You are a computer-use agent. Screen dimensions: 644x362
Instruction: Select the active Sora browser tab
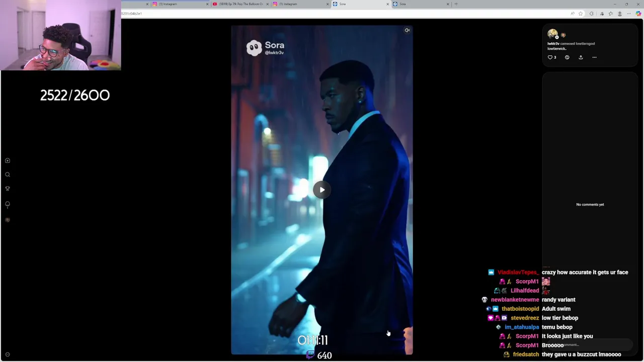pos(360,4)
